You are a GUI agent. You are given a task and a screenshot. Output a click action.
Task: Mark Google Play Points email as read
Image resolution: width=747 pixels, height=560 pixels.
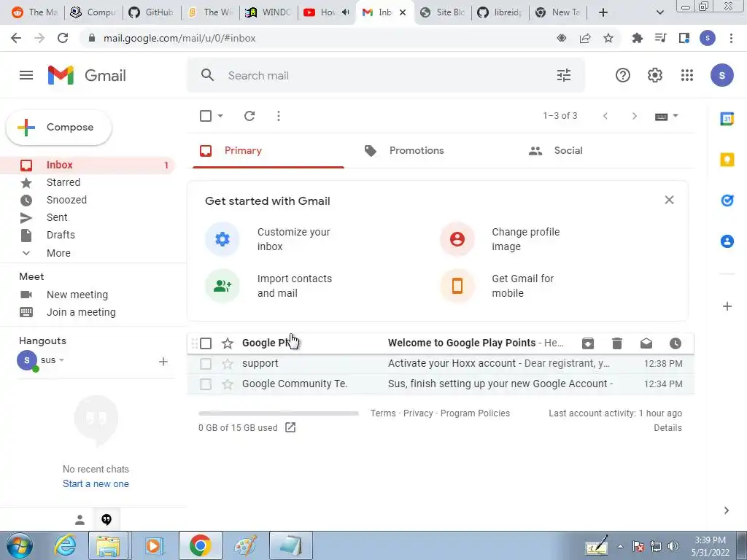click(646, 343)
